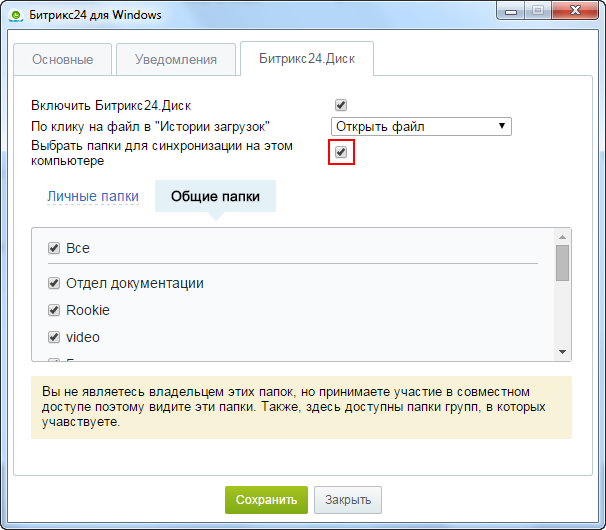This screenshot has height=530, width=606.
Task: Click the "Включить Битрикс24.Диск" label
Action: tap(111, 106)
